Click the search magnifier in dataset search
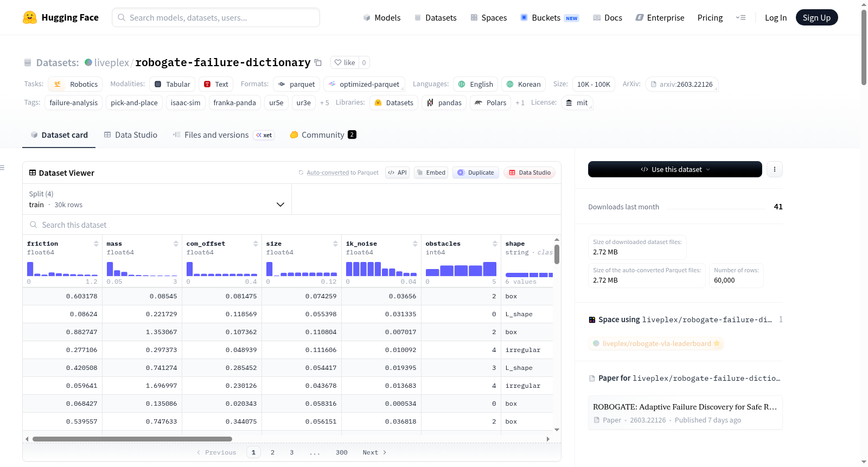 34,225
